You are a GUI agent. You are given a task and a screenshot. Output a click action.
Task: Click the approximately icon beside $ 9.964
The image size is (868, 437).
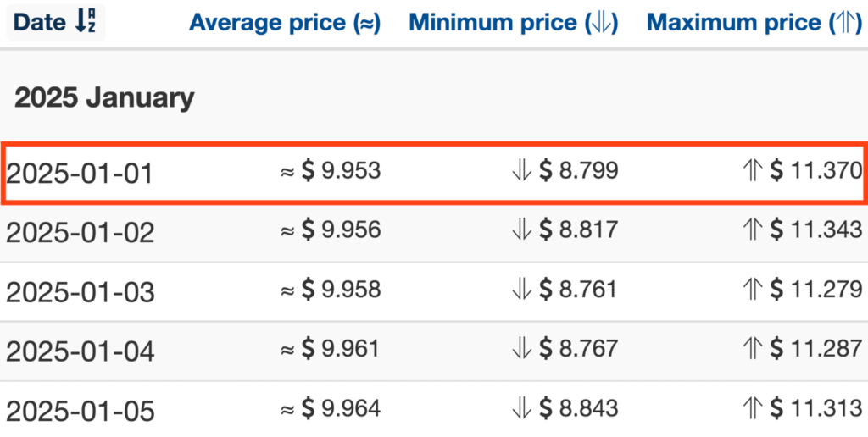tap(287, 410)
